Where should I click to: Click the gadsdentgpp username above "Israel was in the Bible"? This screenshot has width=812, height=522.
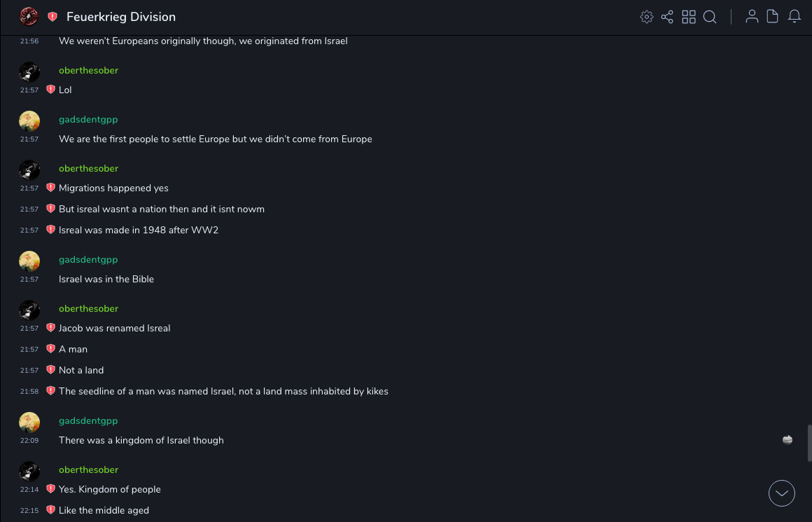[x=88, y=259]
